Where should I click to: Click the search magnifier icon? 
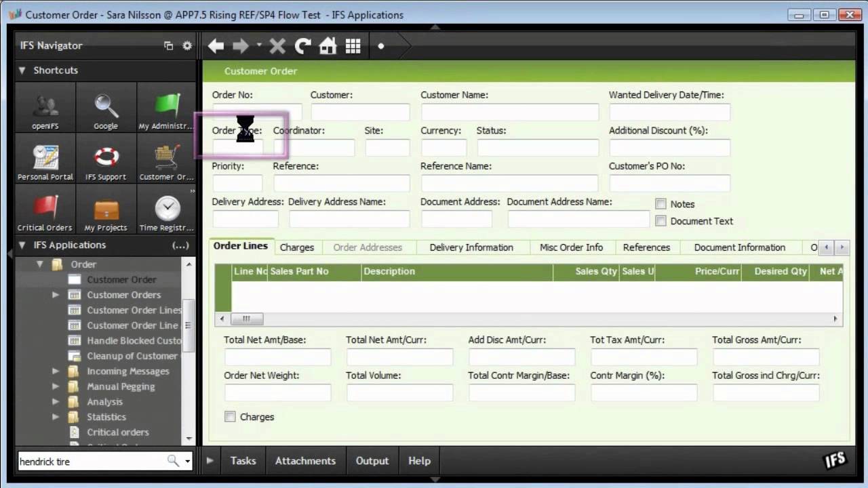[x=173, y=461]
